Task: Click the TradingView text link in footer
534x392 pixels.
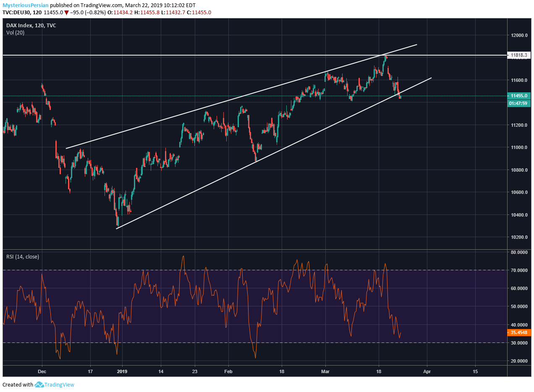Action: (60, 384)
